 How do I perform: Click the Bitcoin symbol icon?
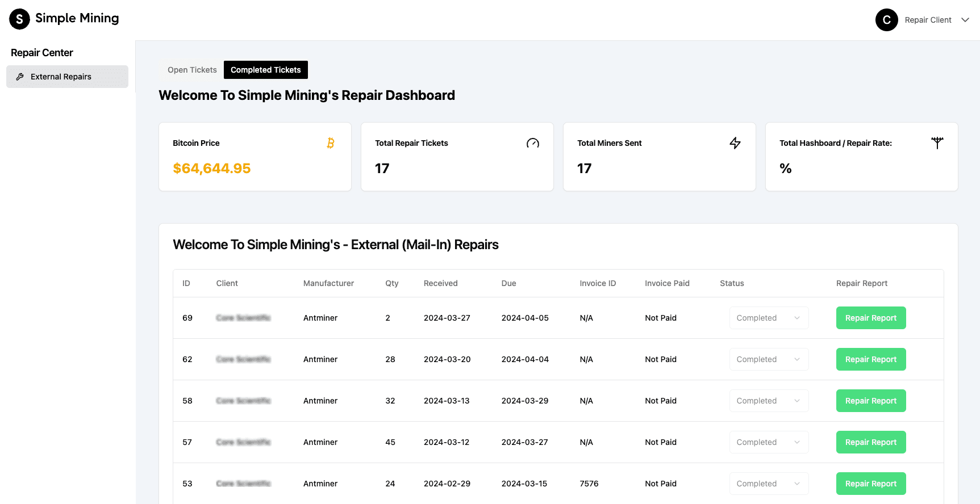point(331,143)
